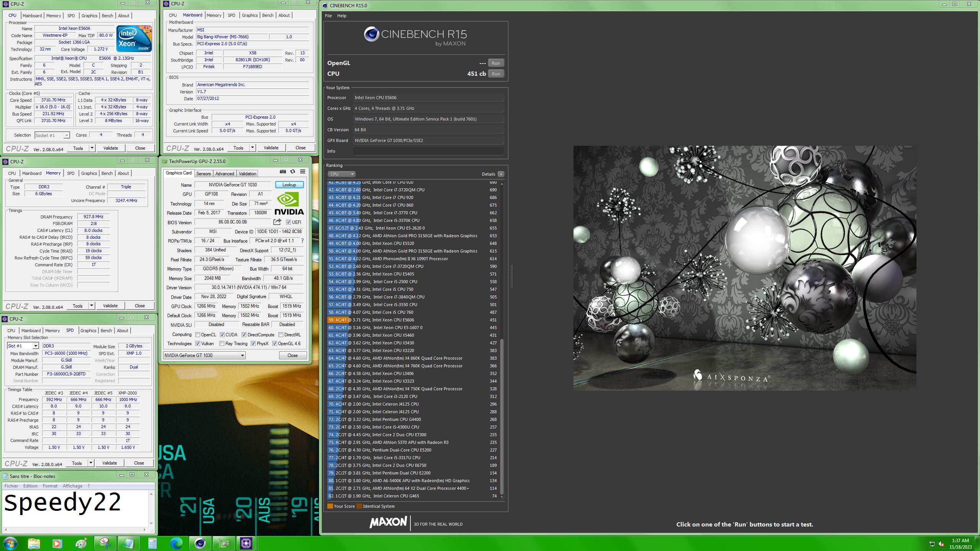The image size is (980, 551).
Task: Open the Format menu in Bloc-notes
Action: [x=50, y=486]
